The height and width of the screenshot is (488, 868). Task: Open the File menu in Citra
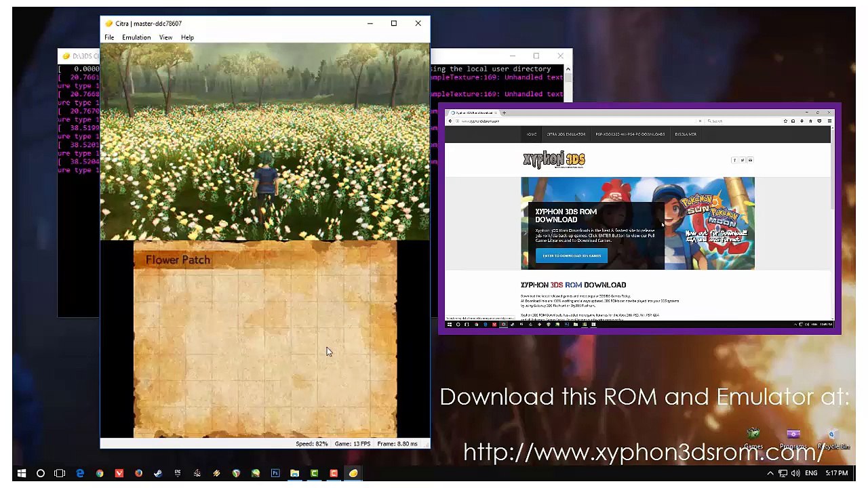pos(109,37)
